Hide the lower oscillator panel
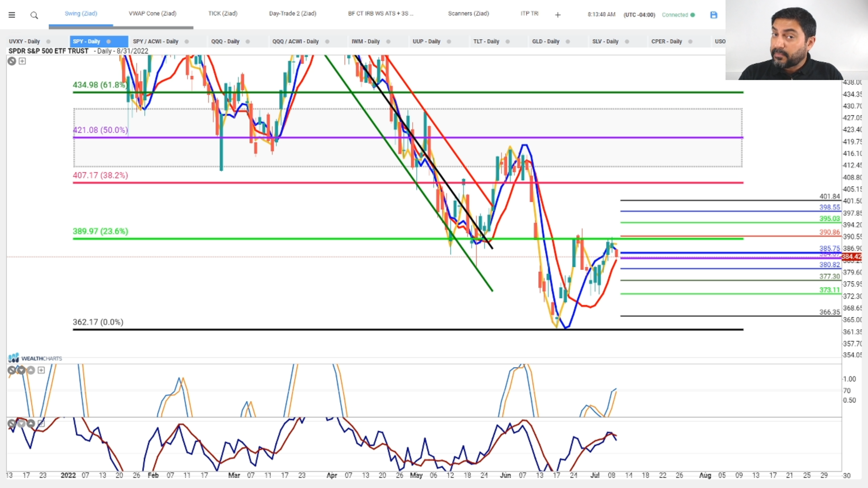The width and height of the screenshot is (868, 488). [12, 423]
